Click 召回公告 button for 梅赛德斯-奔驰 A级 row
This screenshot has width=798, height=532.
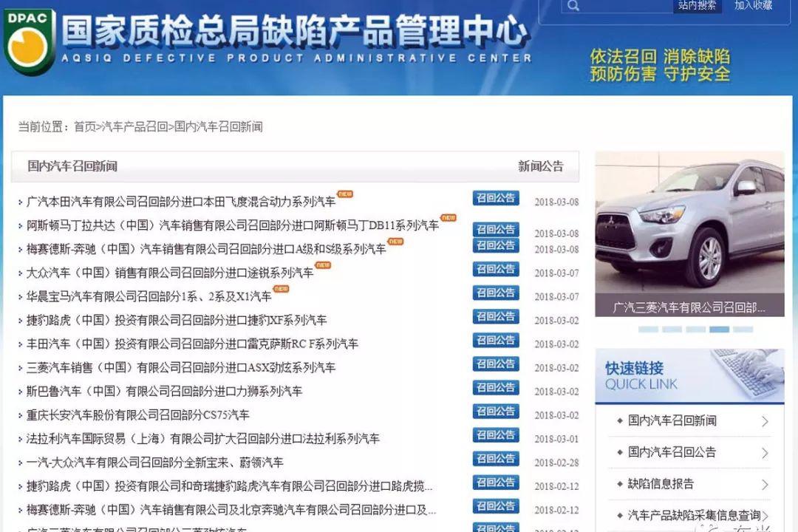click(x=496, y=245)
